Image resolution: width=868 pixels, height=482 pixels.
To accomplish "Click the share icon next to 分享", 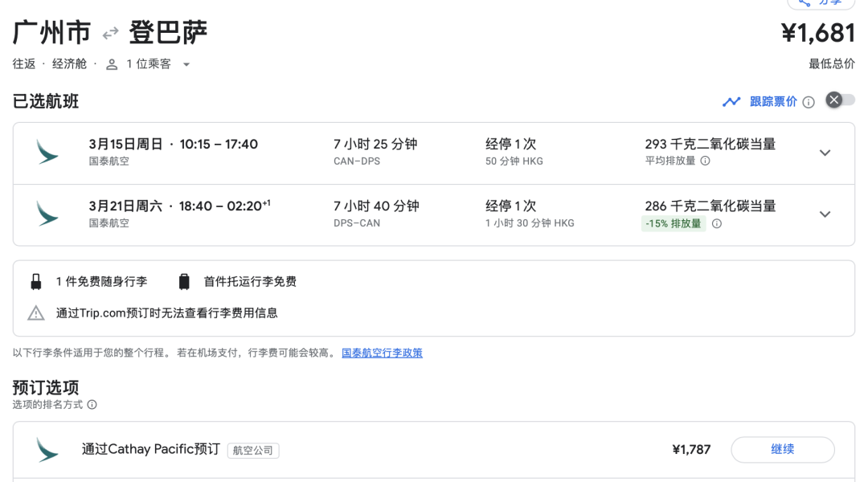I will click(x=803, y=2).
